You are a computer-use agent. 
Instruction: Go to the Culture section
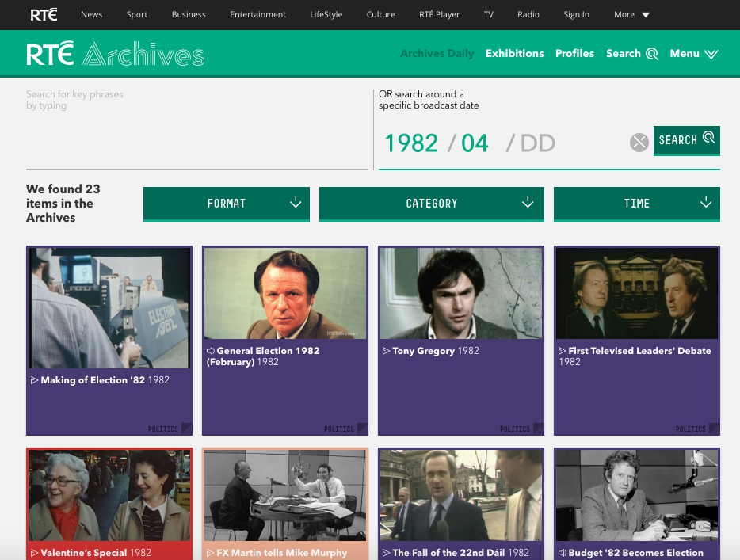[x=381, y=14]
